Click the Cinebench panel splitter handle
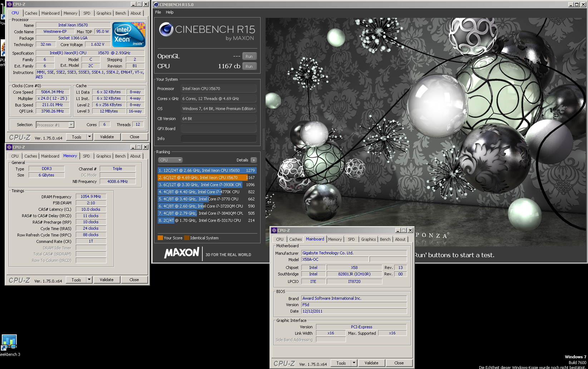The image size is (588, 369). point(264,139)
